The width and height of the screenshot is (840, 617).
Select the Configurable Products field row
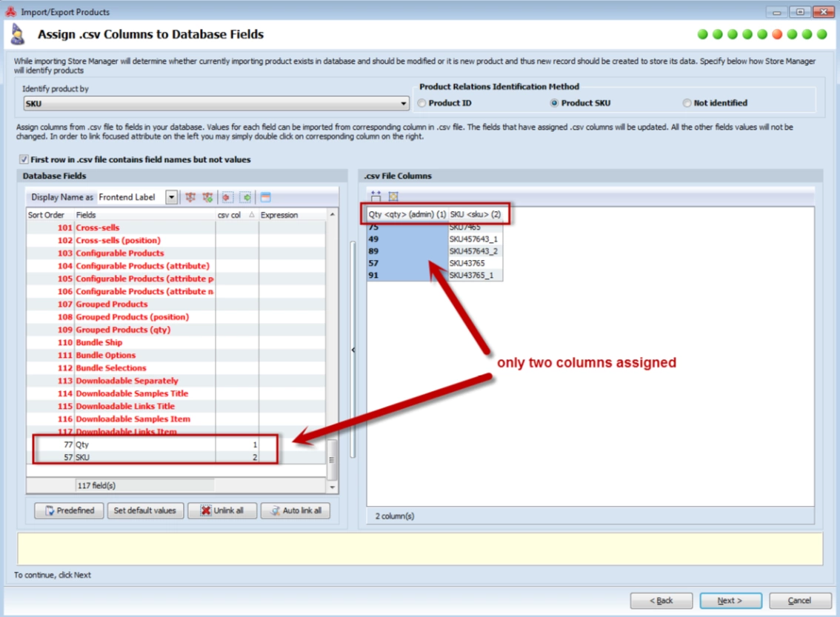click(176, 253)
